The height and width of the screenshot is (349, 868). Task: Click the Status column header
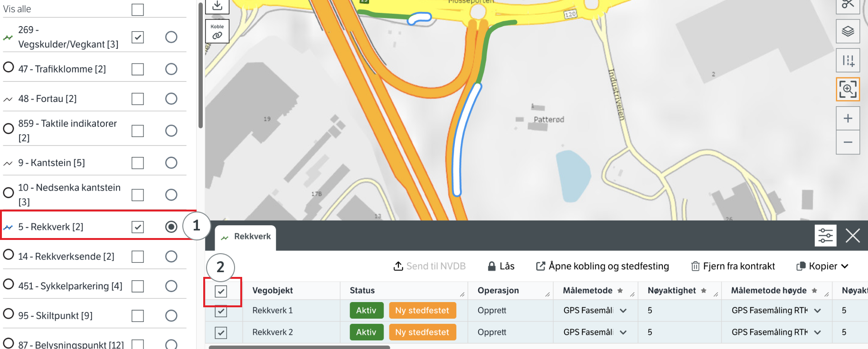point(362,291)
